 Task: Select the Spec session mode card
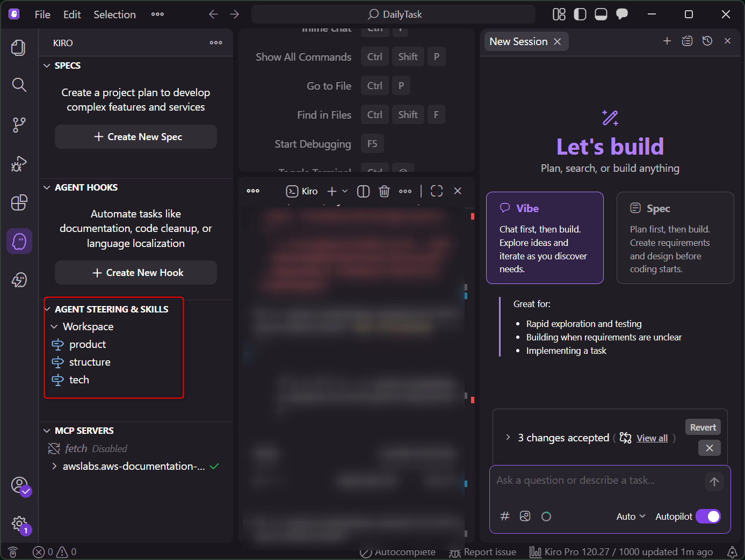[675, 238]
